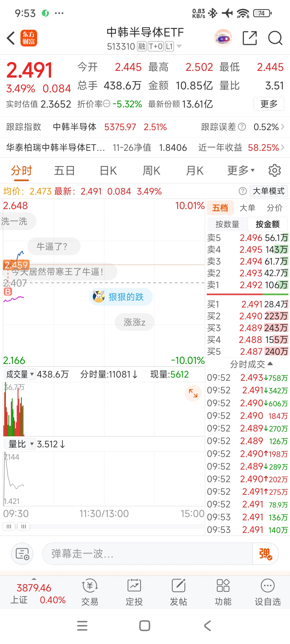The image size is (290, 644).
Task: Tap the share export icon
Action: (x=250, y=38)
